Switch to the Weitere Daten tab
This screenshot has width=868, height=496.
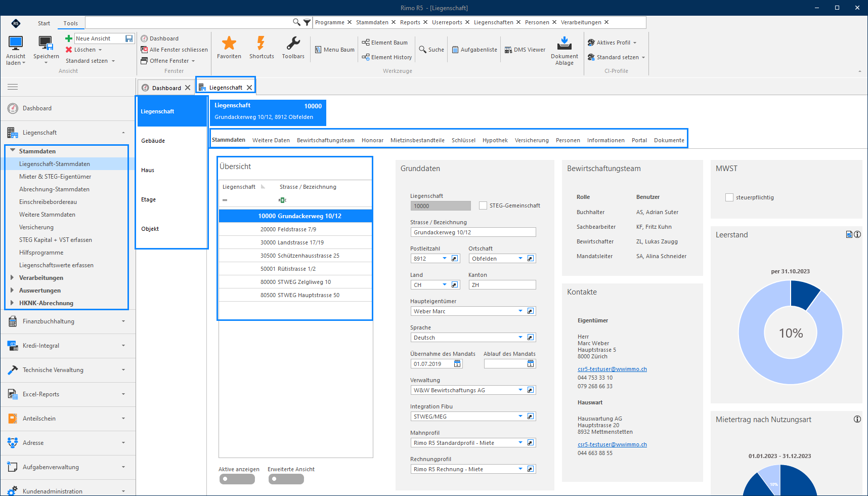click(271, 140)
